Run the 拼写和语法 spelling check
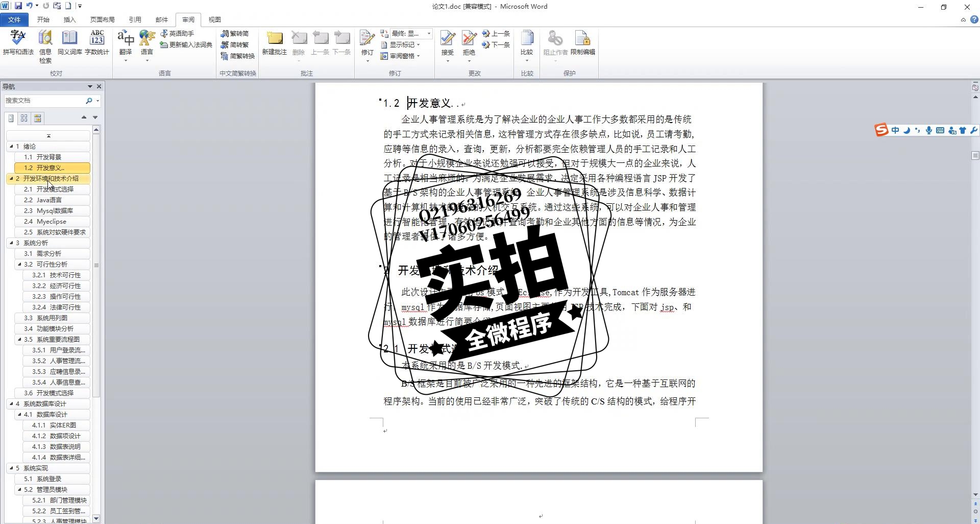This screenshot has height=524, width=980. pyautogui.click(x=18, y=42)
